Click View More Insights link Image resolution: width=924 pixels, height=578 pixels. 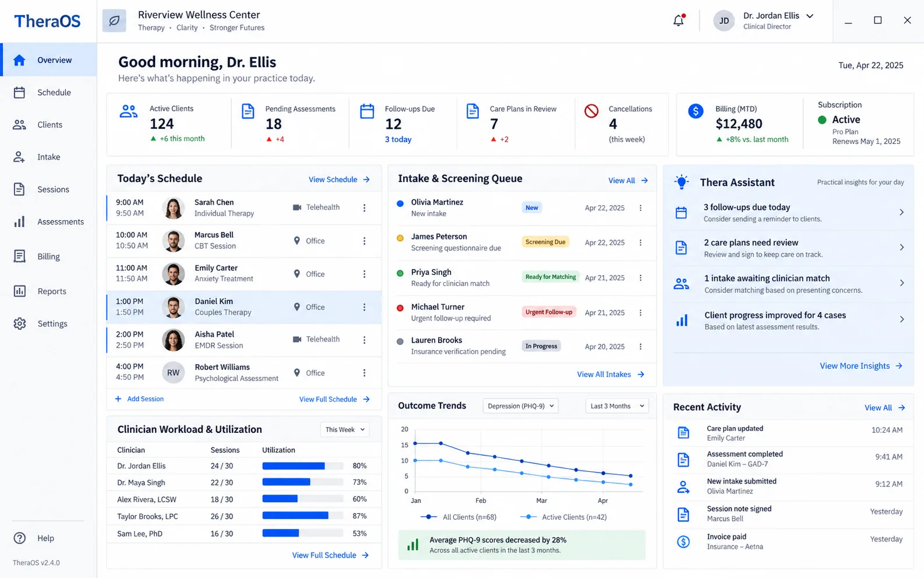coord(861,366)
